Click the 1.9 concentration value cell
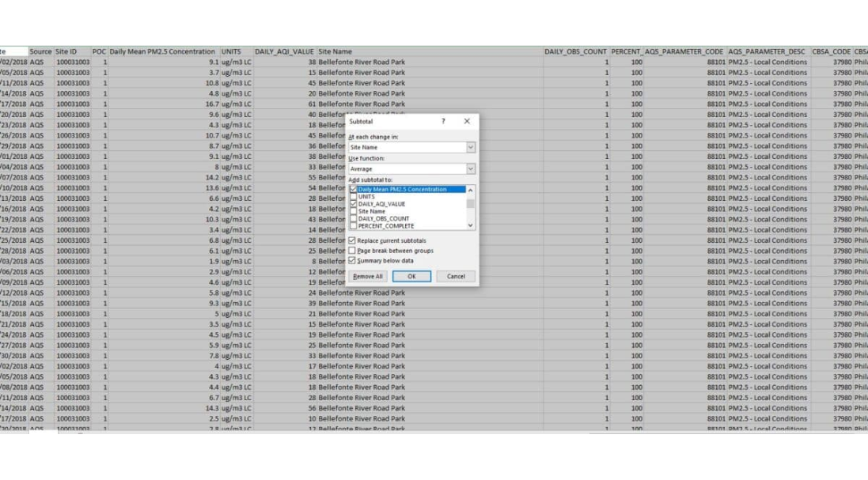 pyautogui.click(x=163, y=261)
